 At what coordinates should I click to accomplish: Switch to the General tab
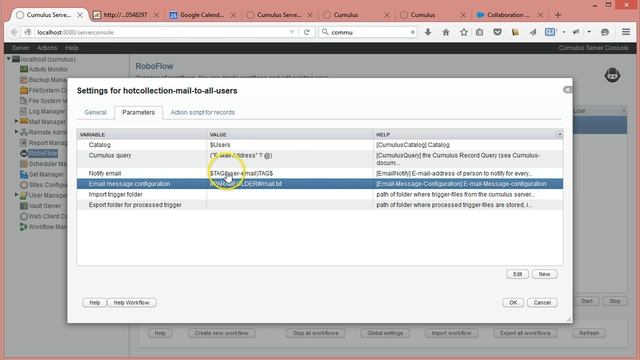(96, 112)
